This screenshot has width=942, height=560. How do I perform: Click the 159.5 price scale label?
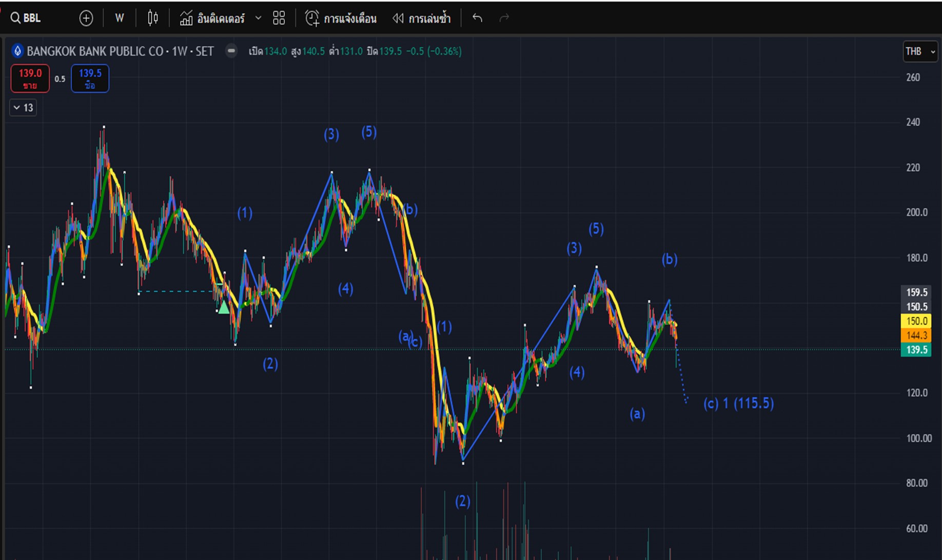916,292
